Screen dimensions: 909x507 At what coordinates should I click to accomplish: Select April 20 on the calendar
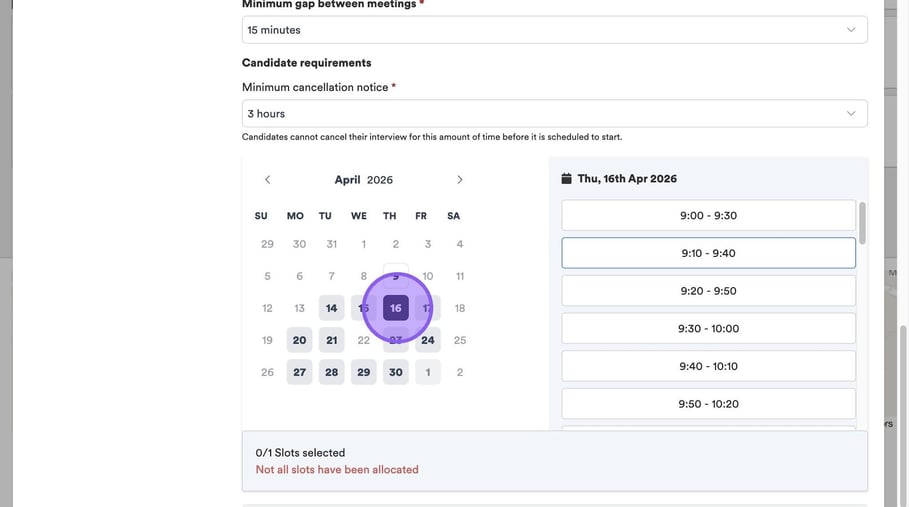(299, 340)
